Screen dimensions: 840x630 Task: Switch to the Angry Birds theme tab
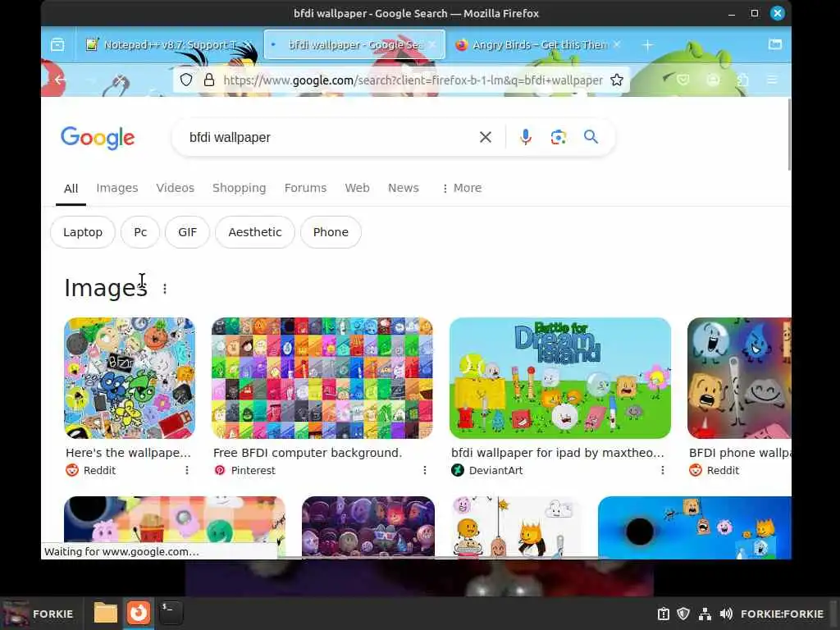coord(538,45)
